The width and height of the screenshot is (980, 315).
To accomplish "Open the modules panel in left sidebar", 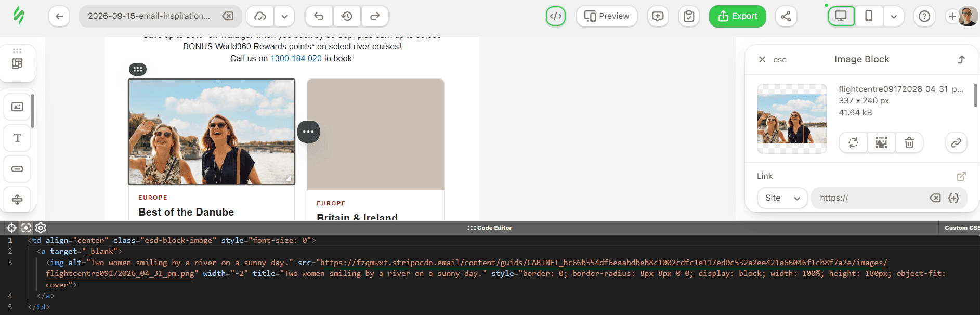I will (17, 63).
